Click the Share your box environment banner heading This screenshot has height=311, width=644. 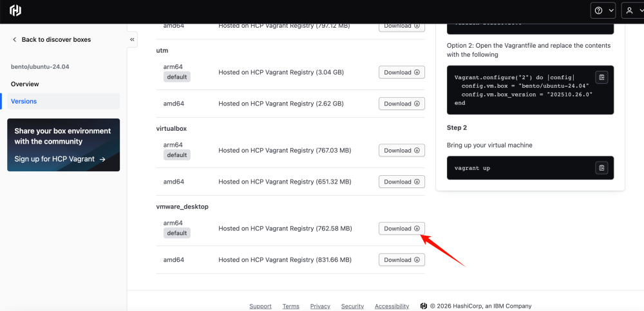(62, 136)
